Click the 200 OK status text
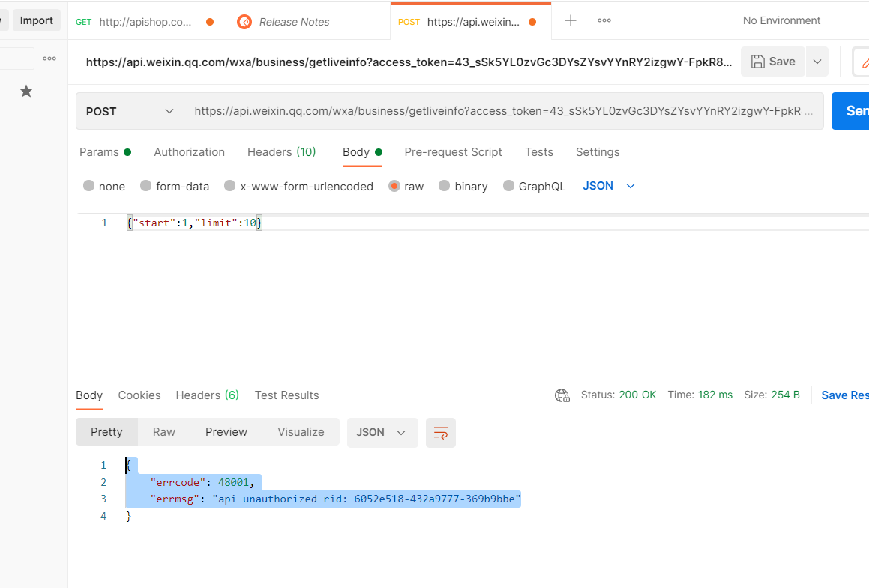The image size is (869, 588). pos(637,394)
